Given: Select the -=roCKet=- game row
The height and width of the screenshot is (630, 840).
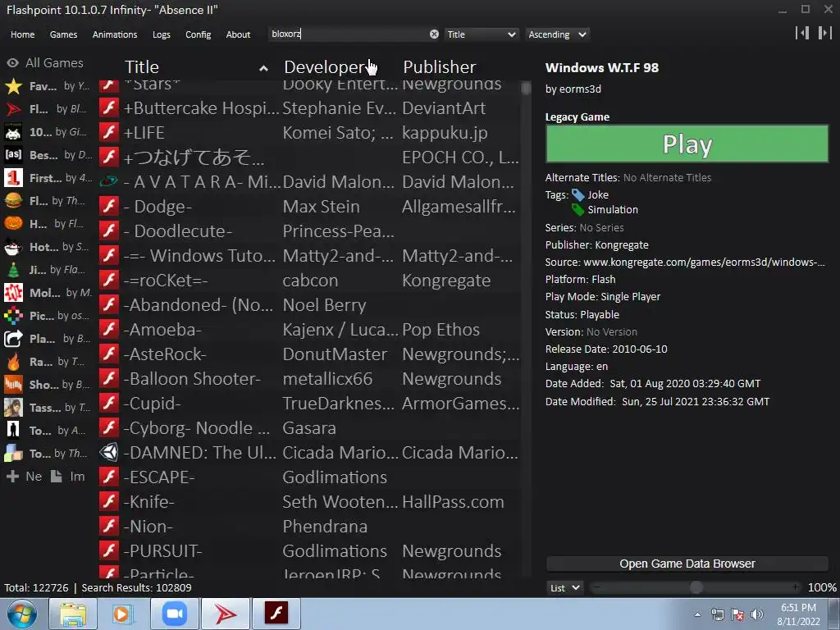Looking at the screenshot, I should (x=309, y=281).
